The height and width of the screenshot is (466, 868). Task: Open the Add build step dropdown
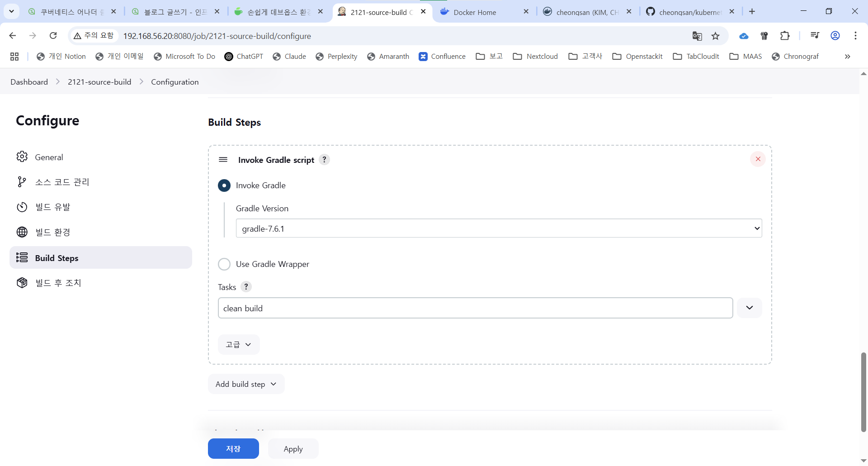pos(246,384)
